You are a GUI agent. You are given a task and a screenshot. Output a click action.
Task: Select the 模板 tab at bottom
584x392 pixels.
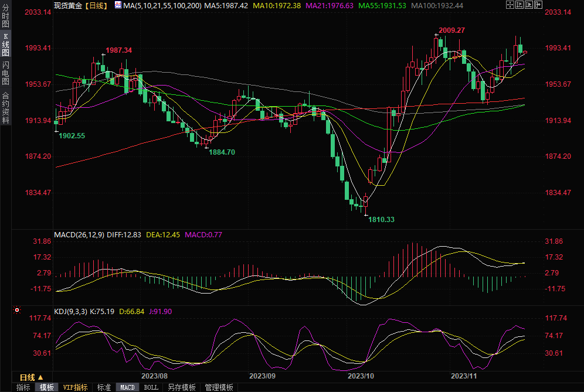coord(47,387)
